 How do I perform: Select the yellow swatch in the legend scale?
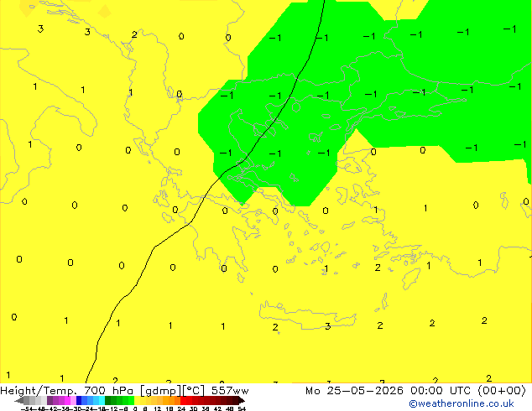point(137,400)
